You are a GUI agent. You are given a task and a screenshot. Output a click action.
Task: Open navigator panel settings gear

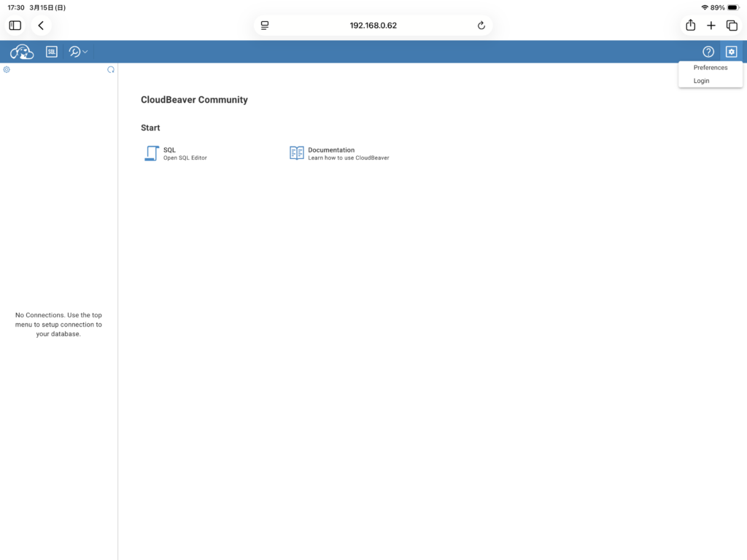(x=7, y=70)
